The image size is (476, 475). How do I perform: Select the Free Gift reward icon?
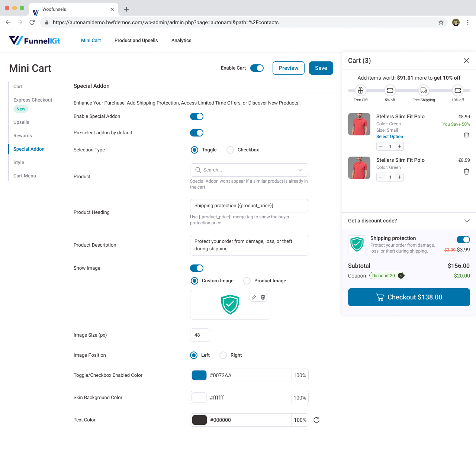point(360,90)
